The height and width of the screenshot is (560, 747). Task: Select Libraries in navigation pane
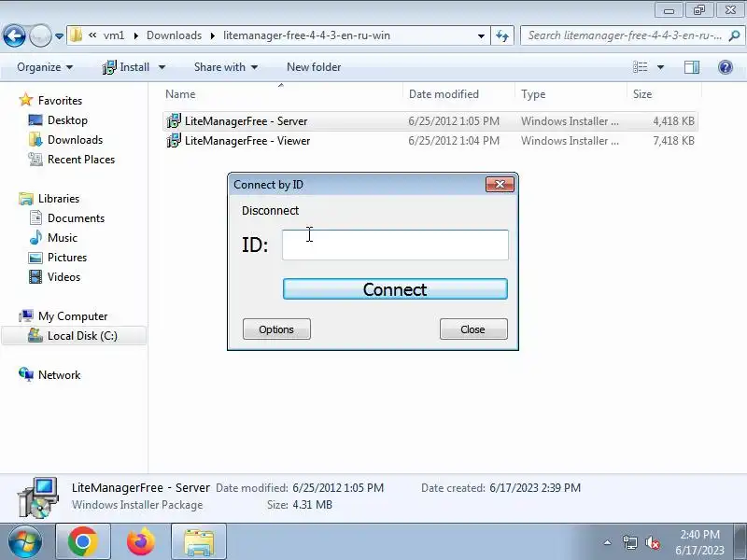[59, 198]
